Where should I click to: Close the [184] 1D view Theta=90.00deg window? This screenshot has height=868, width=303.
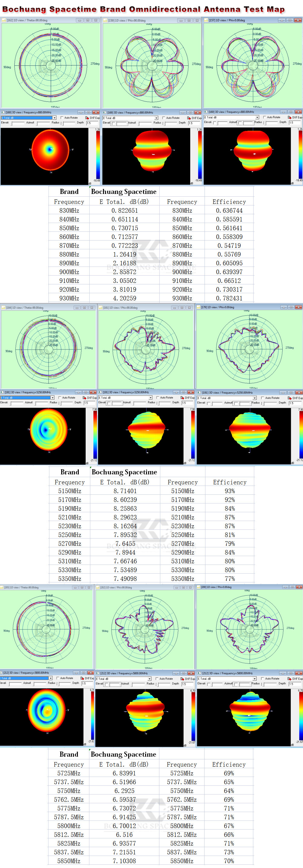click(92, 308)
